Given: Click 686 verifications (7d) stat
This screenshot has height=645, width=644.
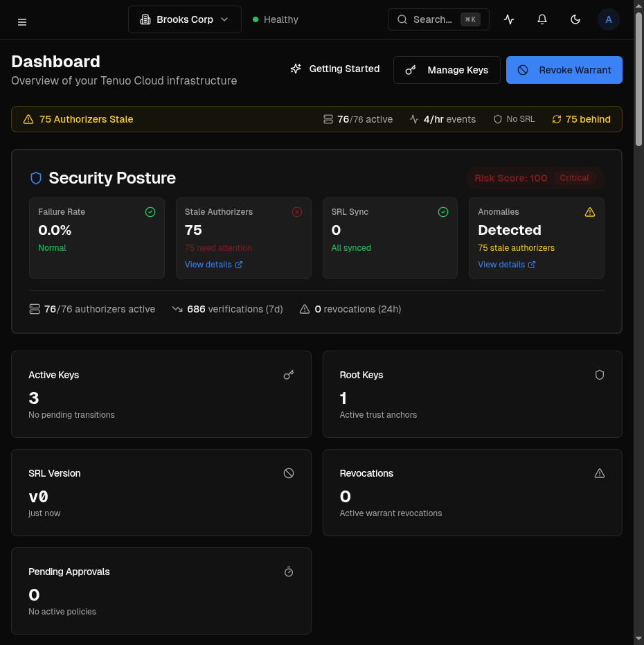Looking at the screenshot, I should (x=227, y=309).
